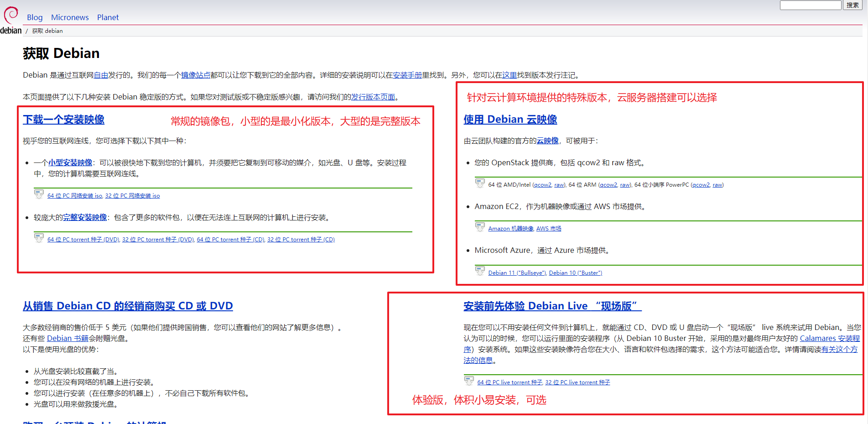Open 使用 Debian 云映像 heading link
The width and height of the screenshot is (868, 424).
click(510, 120)
